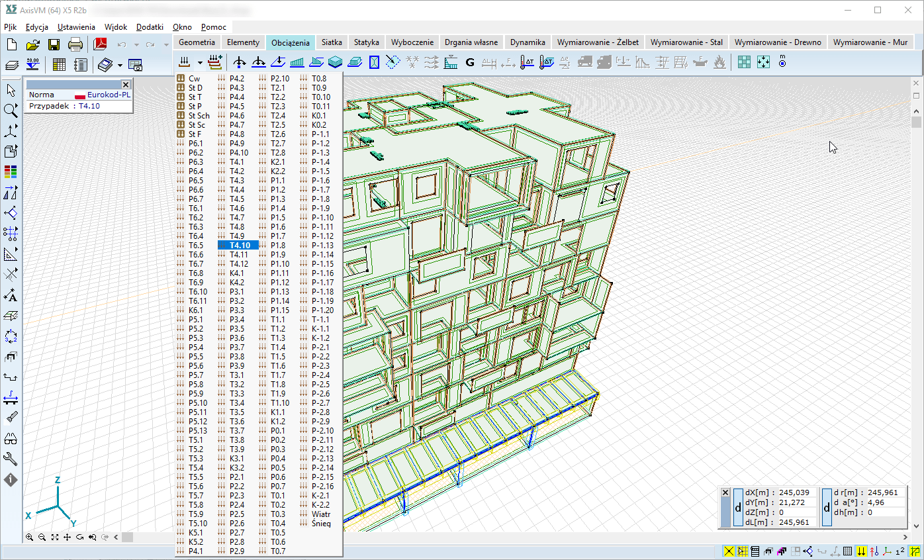Image resolution: width=924 pixels, height=560 pixels.
Task: Select the zoom magnifier tool
Action: click(11, 110)
